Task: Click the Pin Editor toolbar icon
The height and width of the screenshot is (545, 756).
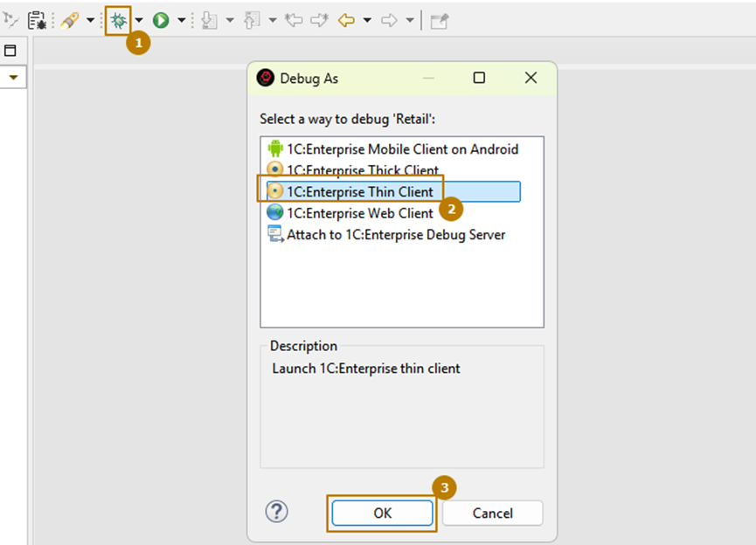Action: click(x=439, y=20)
